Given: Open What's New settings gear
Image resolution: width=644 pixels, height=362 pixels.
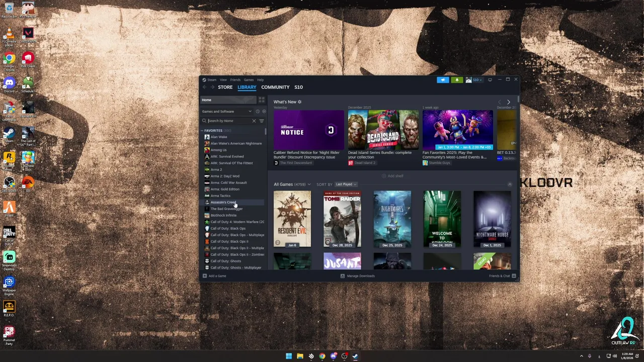Looking at the screenshot, I should [299, 102].
